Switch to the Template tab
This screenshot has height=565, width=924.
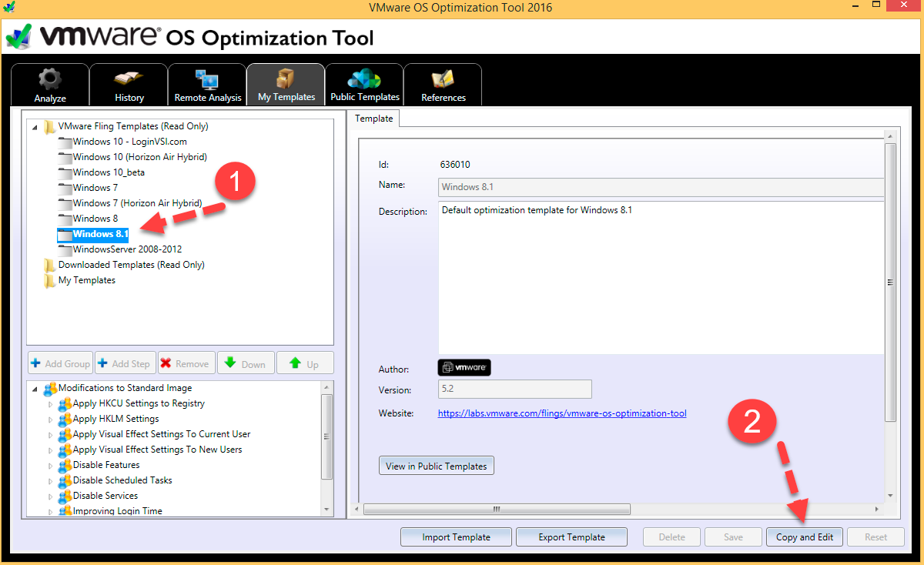tap(374, 119)
